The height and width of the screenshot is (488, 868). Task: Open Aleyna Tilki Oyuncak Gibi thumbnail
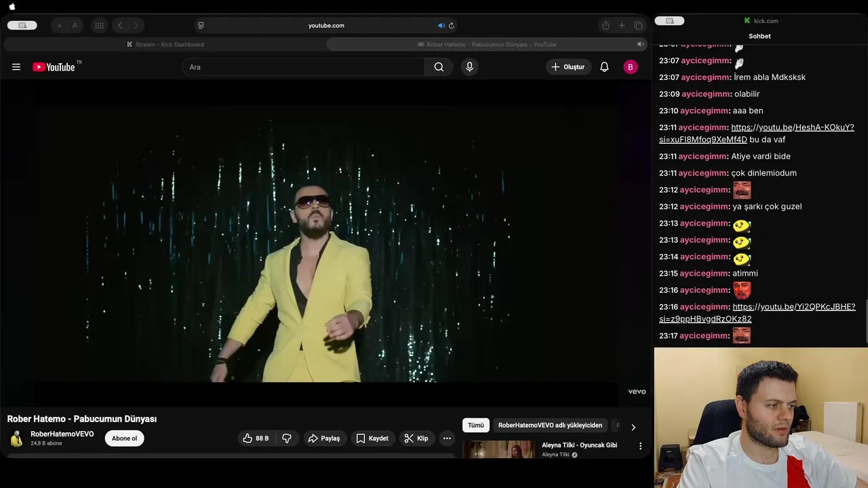(499, 449)
